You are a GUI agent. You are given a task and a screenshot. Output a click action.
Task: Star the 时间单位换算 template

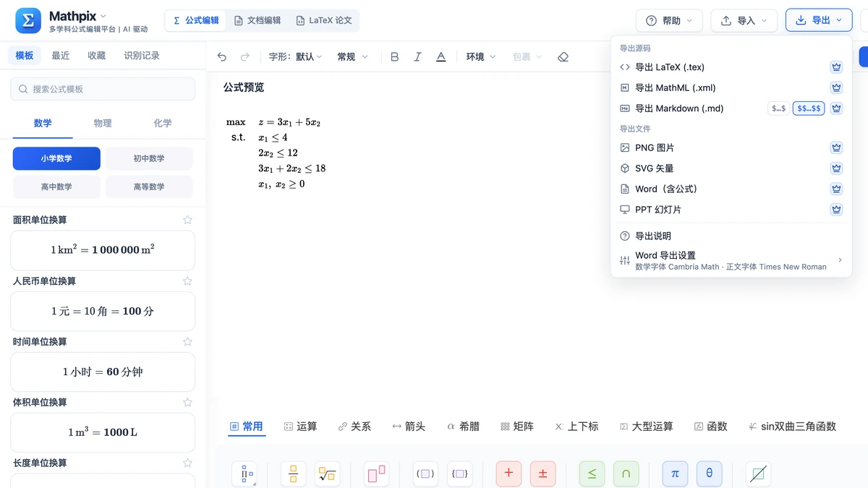[x=187, y=341]
